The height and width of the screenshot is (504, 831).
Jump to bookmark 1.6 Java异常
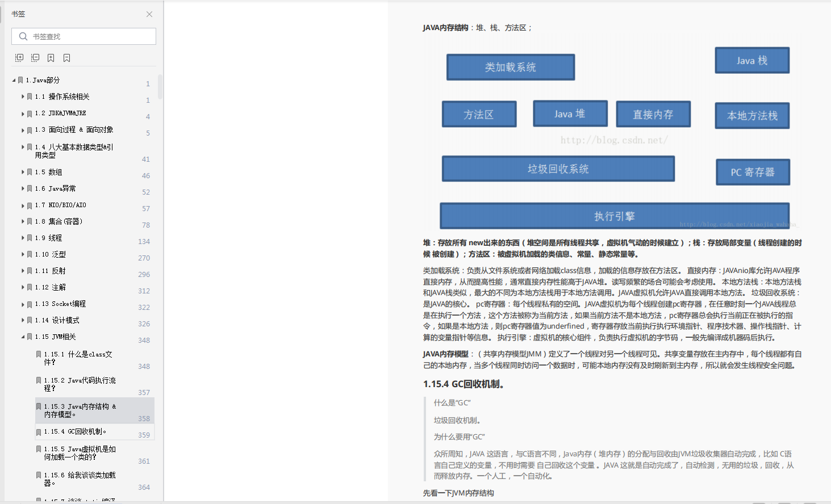click(55, 188)
